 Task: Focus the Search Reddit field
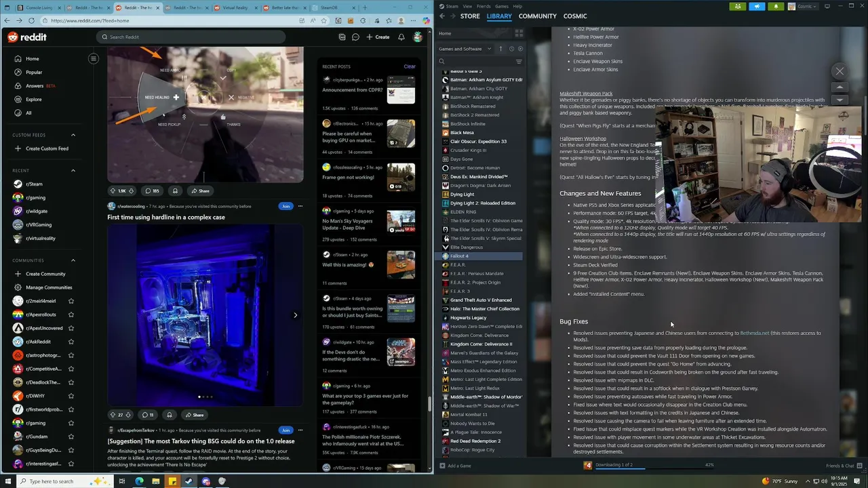point(190,37)
